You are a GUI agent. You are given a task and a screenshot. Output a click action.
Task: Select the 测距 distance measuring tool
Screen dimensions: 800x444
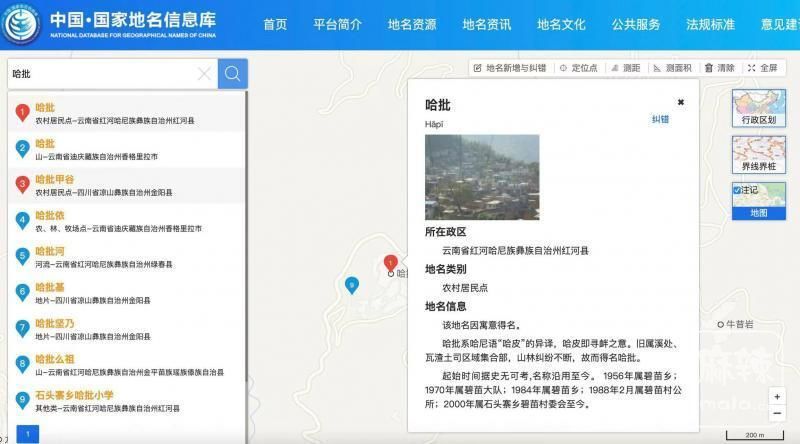click(625, 68)
